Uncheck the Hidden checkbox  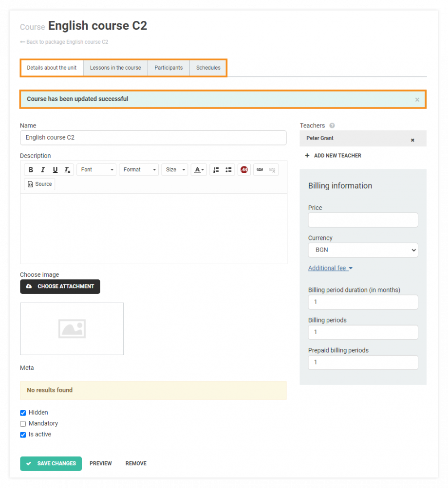click(23, 413)
